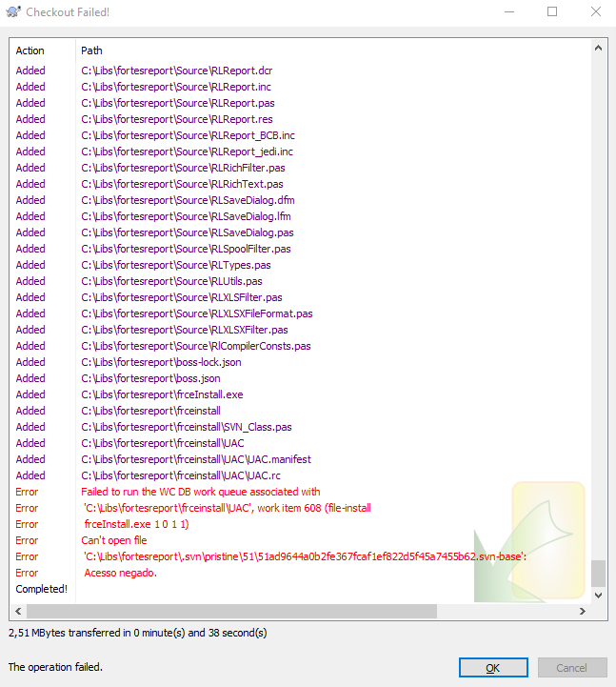This screenshot has width=616, height=687.
Task: Click the MBytes transferred status text
Action: coord(138,633)
